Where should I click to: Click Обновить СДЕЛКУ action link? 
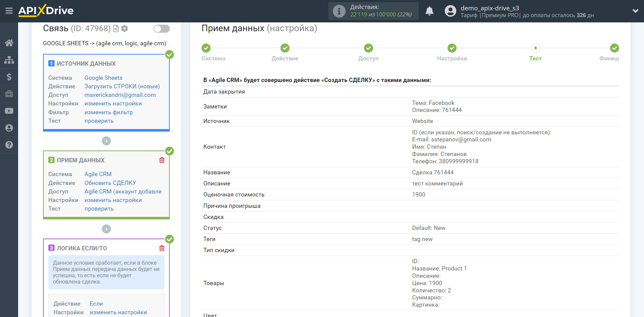(110, 183)
